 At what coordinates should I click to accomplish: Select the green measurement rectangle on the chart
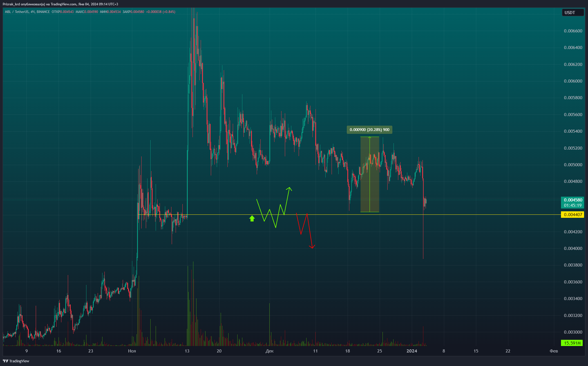[x=370, y=174]
